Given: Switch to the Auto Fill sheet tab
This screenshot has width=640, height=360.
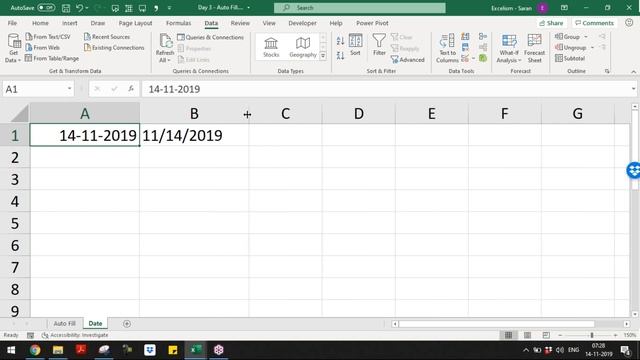Looking at the screenshot, I should (64, 323).
